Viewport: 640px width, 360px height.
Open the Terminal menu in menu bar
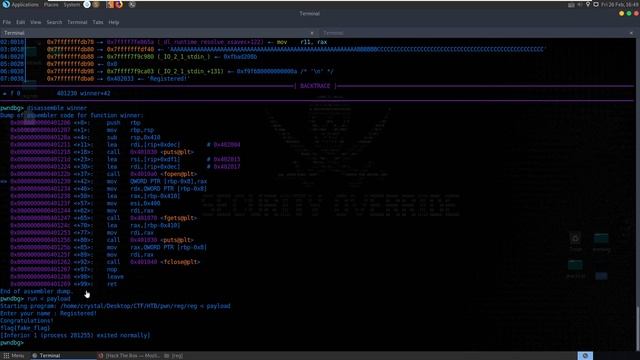77,22
